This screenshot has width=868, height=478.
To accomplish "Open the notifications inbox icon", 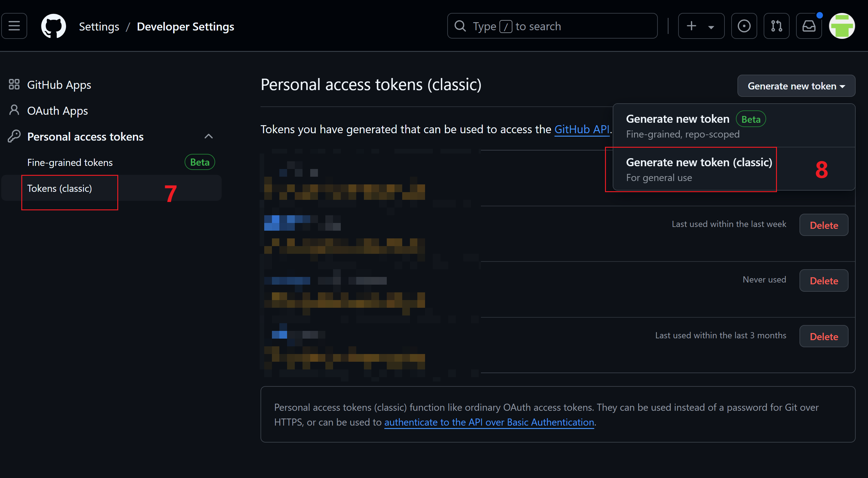I will [809, 26].
